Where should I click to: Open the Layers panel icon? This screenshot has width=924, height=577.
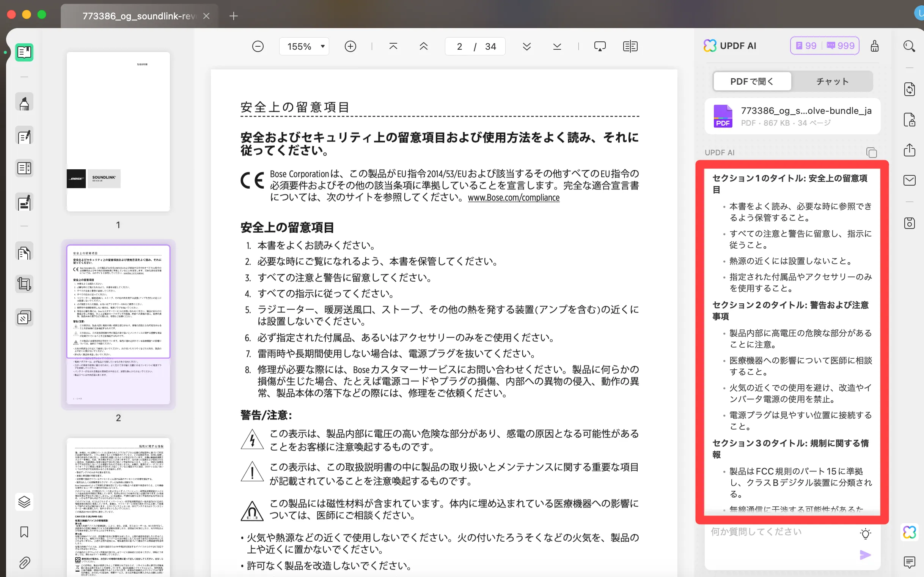click(x=24, y=502)
